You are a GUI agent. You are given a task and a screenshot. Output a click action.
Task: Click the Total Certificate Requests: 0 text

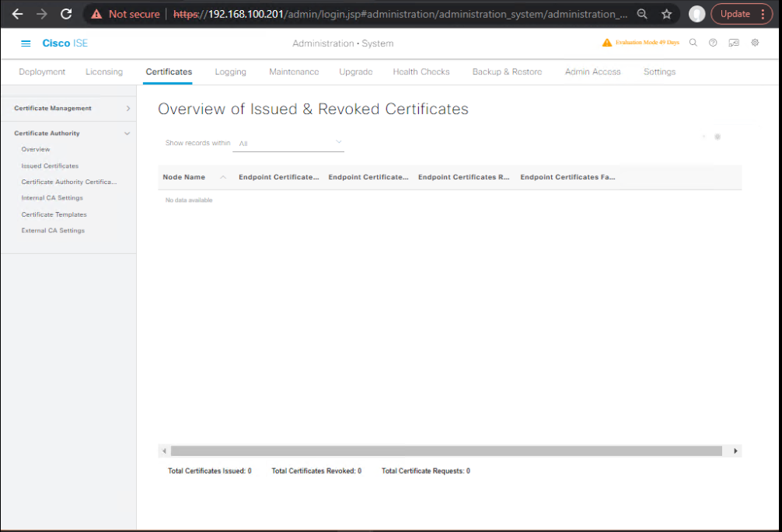[425, 471]
